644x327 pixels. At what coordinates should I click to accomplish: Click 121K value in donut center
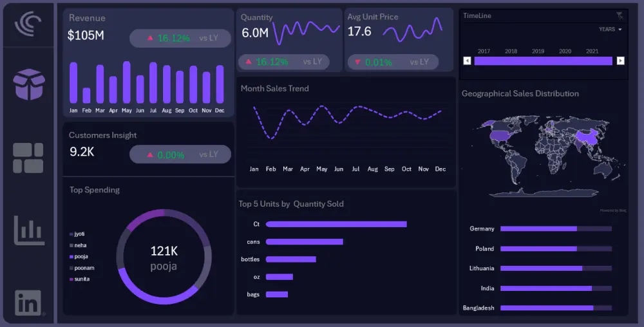164,250
